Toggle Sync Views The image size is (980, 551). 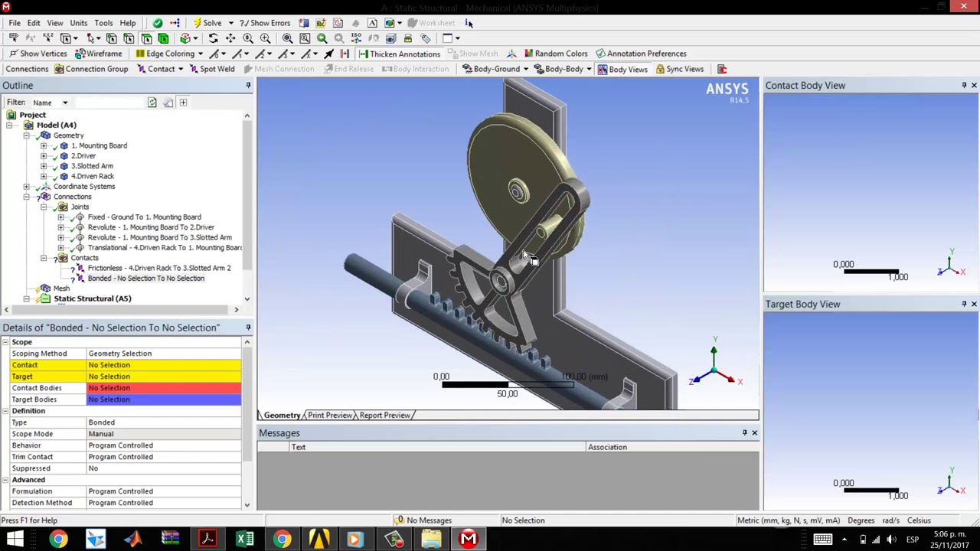pos(679,69)
